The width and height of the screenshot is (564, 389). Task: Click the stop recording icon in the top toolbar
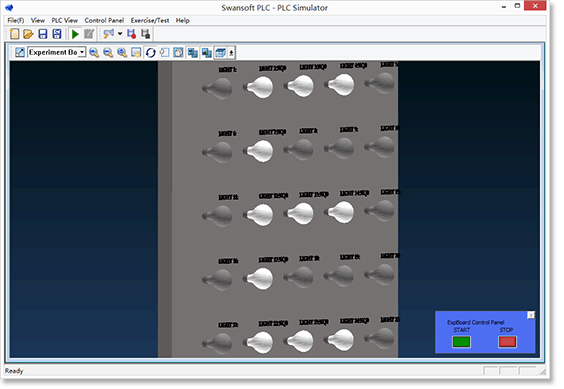146,34
